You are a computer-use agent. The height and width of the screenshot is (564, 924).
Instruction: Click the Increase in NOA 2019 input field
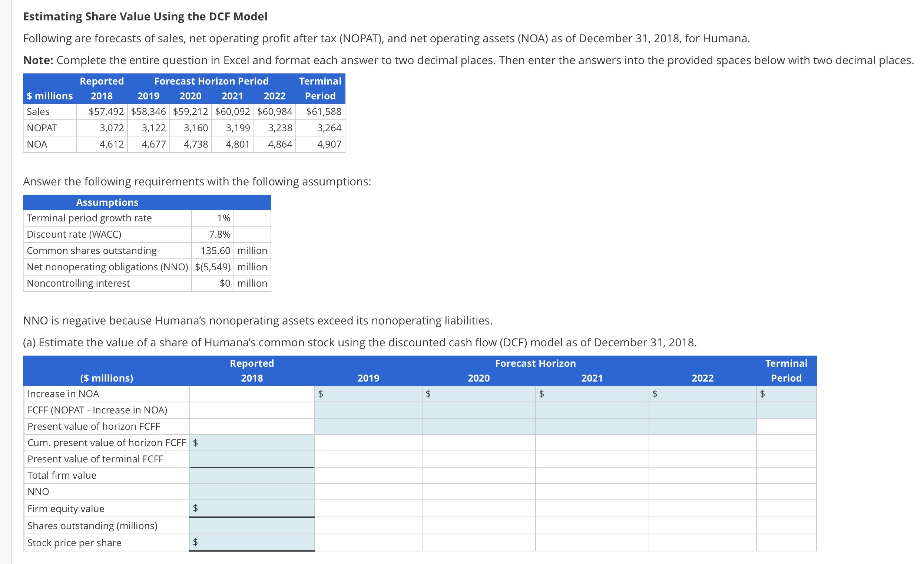tap(368, 394)
